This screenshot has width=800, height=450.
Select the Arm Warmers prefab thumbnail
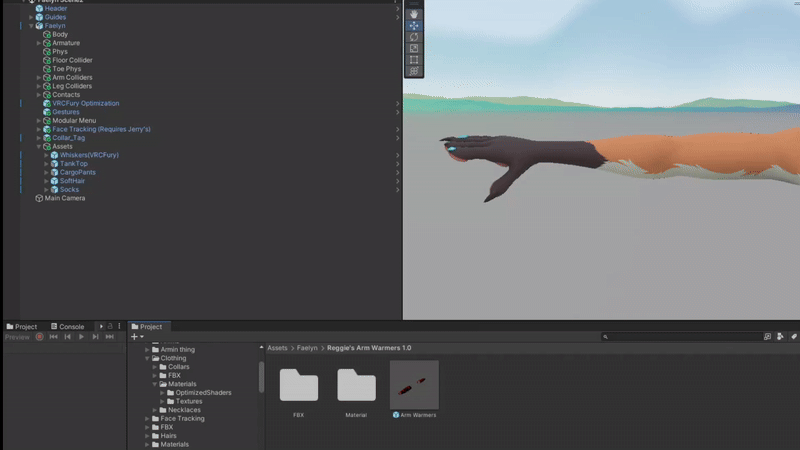(x=414, y=385)
